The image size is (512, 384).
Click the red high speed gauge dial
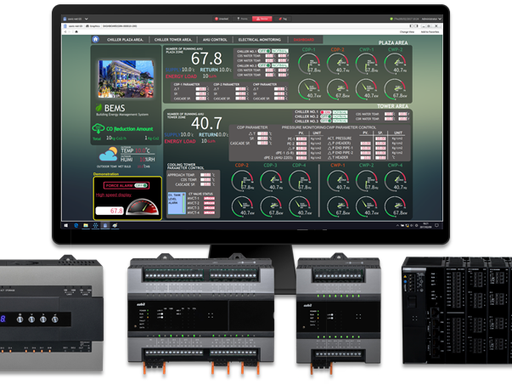pyautogui.click(x=142, y=207)
